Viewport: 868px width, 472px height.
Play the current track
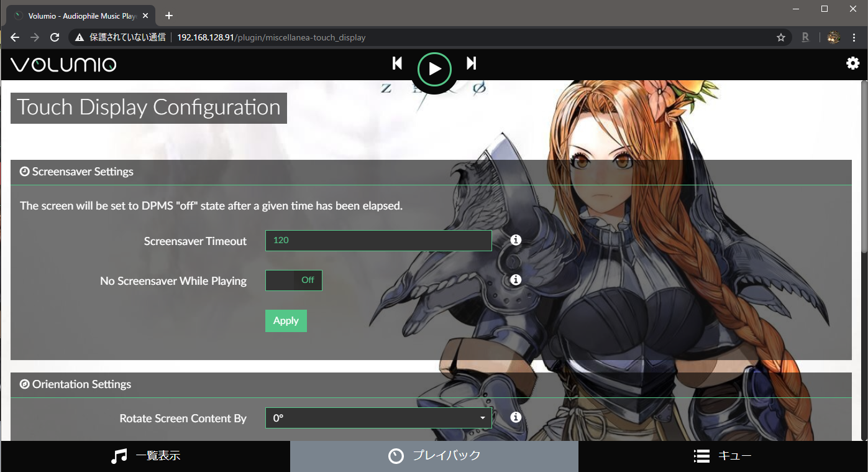[x=434, y=68]
